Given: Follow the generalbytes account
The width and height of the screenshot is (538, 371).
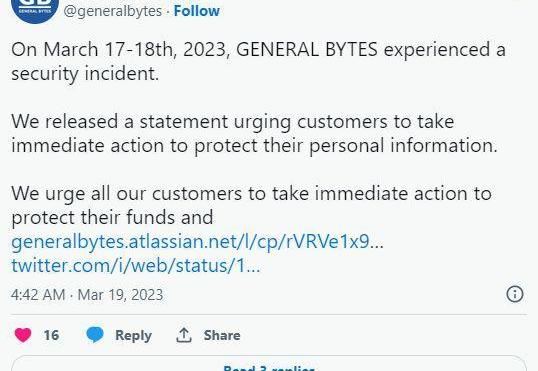Looking at the screenshot, I should (x=197, y=11).
